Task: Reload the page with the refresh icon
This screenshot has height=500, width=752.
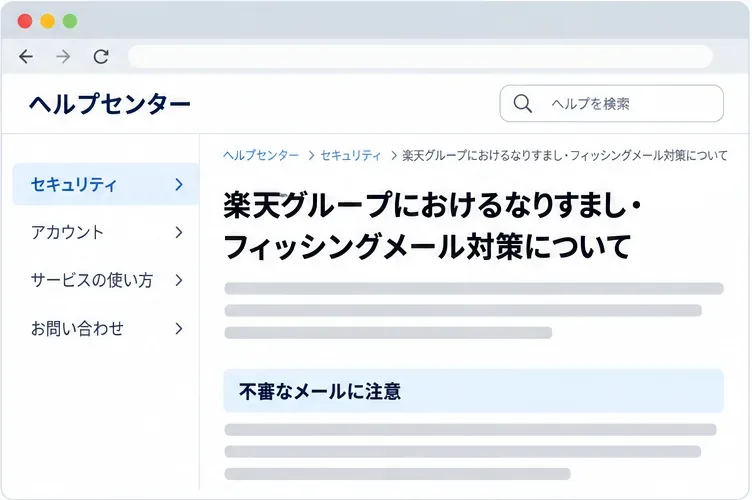Action: point(101,57)
